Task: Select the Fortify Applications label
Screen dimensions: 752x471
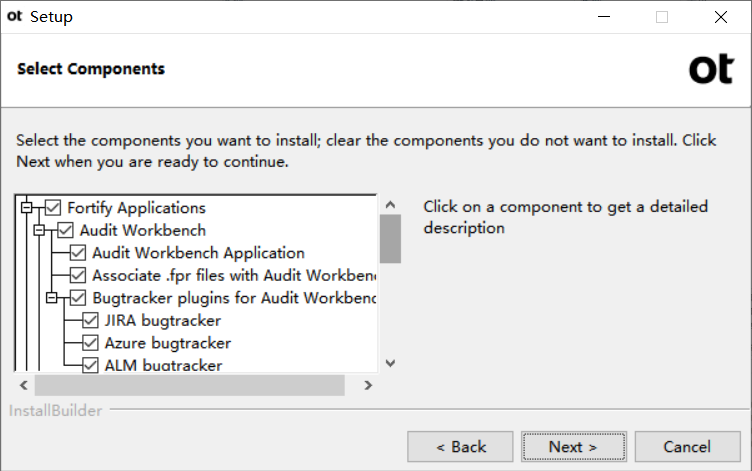Action: (136, 208)
